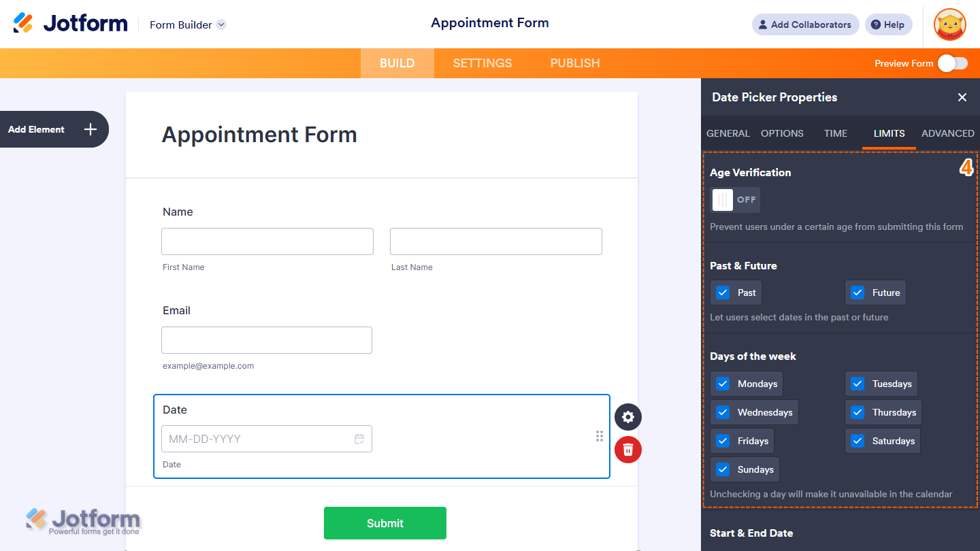This screenshot has width=980, height=551.
Task: Enable the Age Verification toggle
Action: tap(735, 199)
